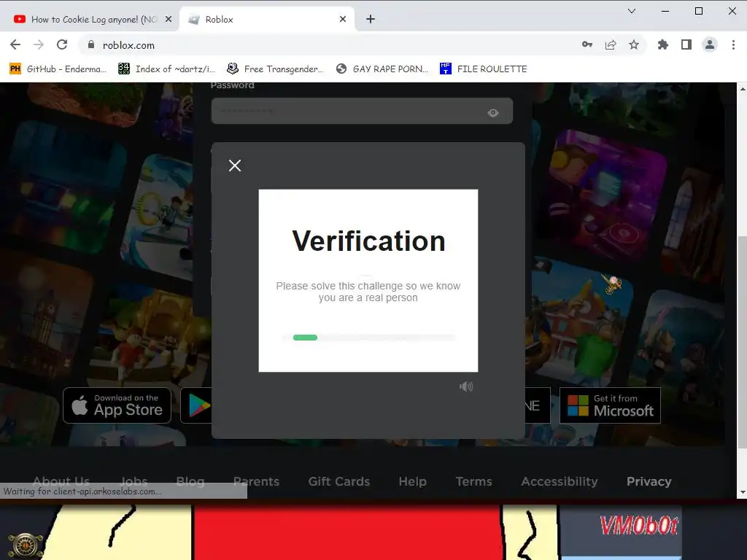Open the FILE ROULETTE bookmark
Image resolution: width=747 pixels, height=560 pixels.
pyautogui.click(x=483, y=69)
